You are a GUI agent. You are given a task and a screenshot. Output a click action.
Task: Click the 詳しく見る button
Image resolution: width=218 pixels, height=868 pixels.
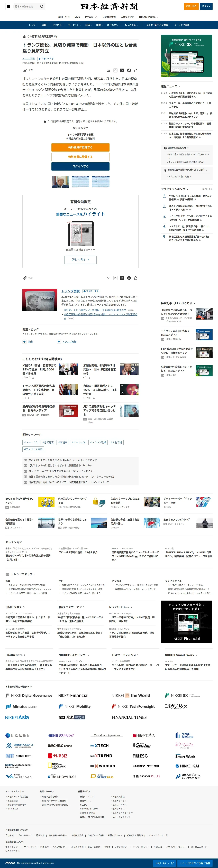(x=80, y=260)
